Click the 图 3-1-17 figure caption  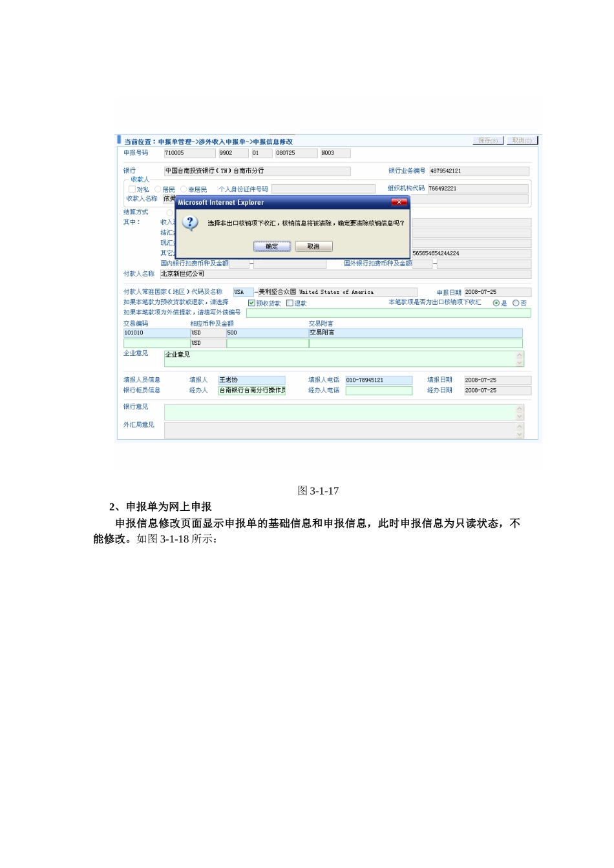(318, 491)
